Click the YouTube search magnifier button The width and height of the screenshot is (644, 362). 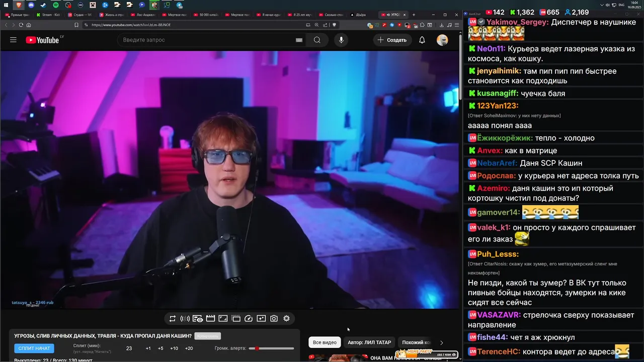tap(317, 40)
